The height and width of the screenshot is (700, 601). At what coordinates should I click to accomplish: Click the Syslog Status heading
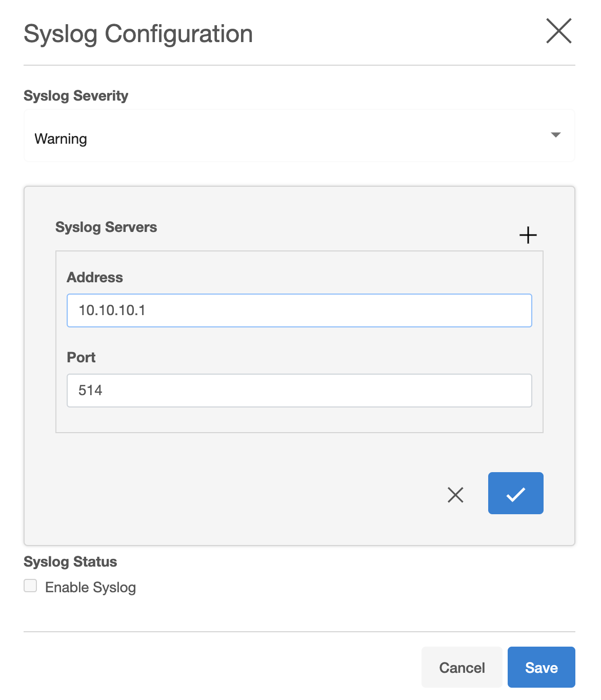pos(70,562)
